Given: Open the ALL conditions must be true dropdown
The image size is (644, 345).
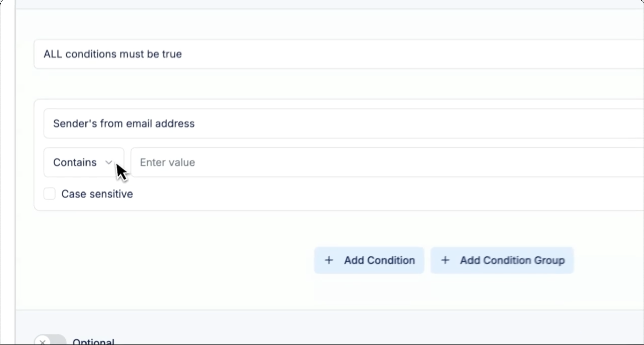Looking at the screenshot, I should [x=337, y=54].
